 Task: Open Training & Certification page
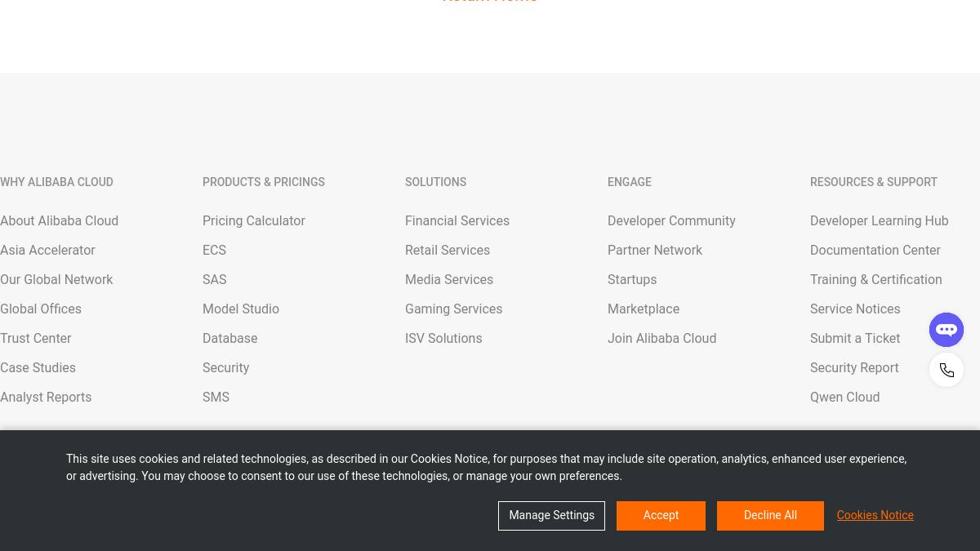[x=875, y=279]
